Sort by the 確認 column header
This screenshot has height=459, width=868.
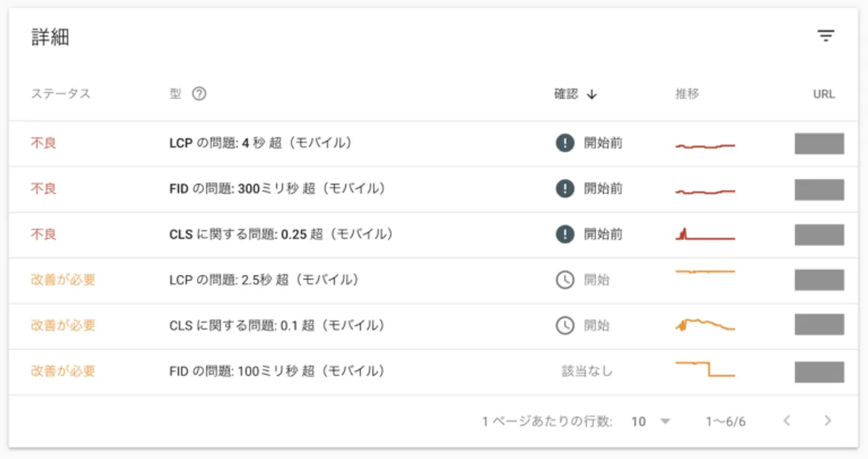click(566, 94)
